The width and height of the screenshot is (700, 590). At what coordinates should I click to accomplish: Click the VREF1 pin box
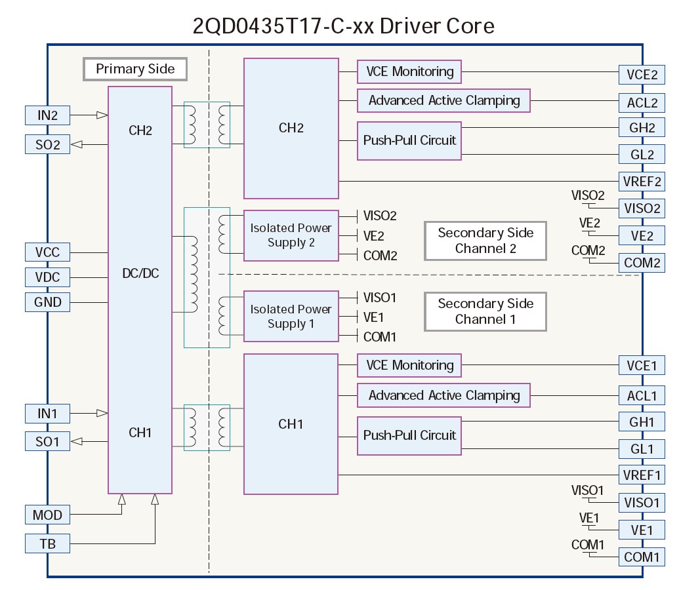pos(642,475)
